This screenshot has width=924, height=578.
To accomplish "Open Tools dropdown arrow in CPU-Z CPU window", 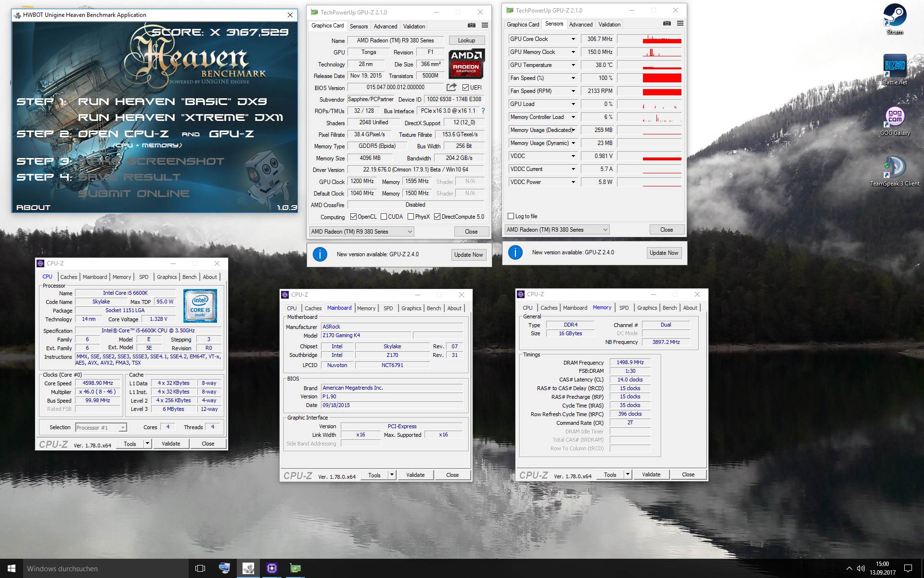I will 147,444.
